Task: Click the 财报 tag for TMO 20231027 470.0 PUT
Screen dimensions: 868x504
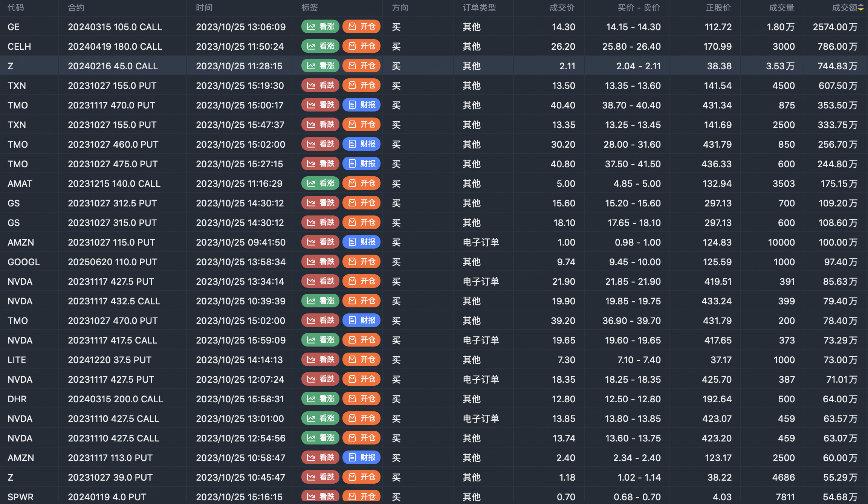Action: pos(362,321)
